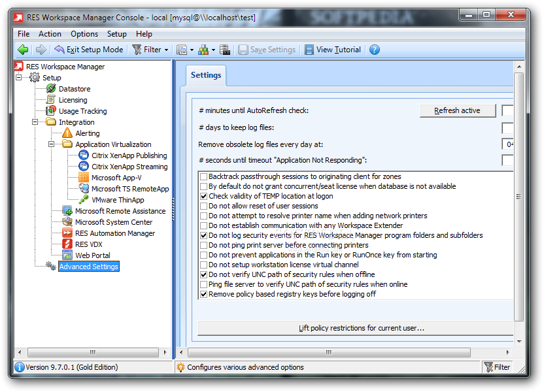Select the RES VDX icon
The image size is (544, 392).
coord(67,244)
